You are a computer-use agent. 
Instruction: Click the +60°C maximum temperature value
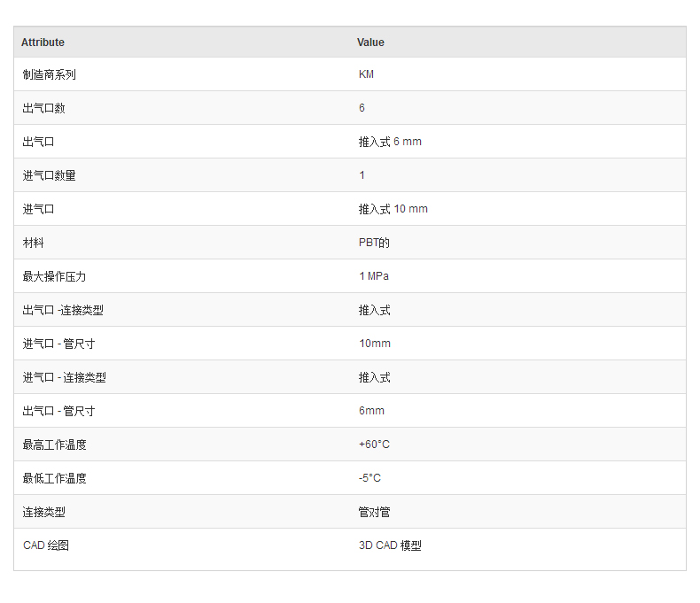click(374, 445)
